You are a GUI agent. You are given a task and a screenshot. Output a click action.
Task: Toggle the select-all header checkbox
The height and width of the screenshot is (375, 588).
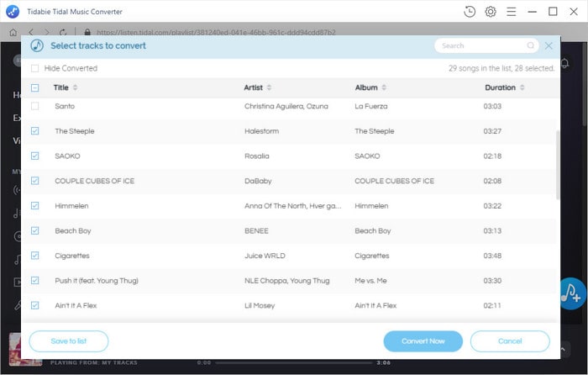(x=35, y=87)
